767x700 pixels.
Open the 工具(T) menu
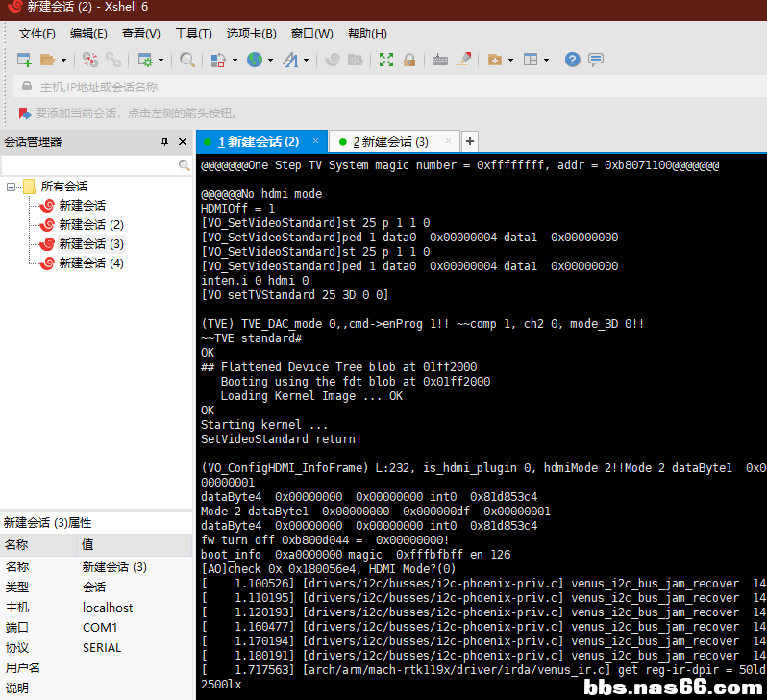193,34
